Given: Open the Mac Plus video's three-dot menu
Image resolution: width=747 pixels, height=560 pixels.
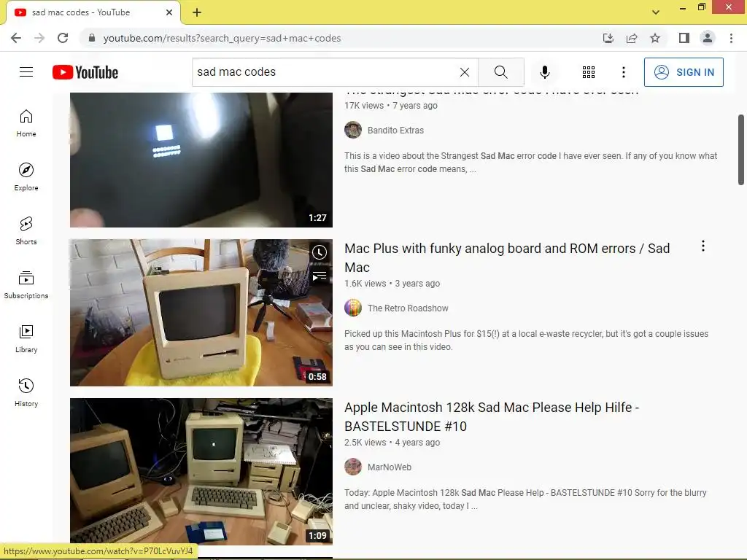Looking at the screenshot, I should pos(703,246).
